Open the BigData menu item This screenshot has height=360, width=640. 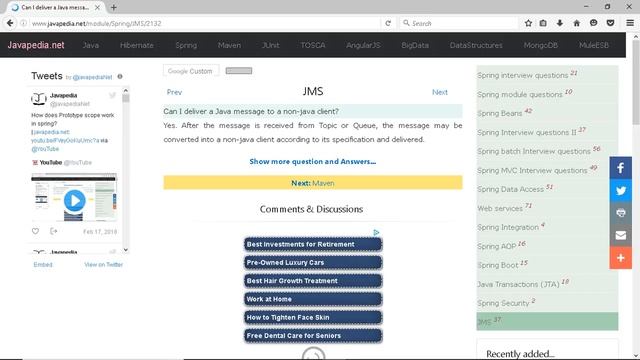pyautogui.click(x=415, y=45)
